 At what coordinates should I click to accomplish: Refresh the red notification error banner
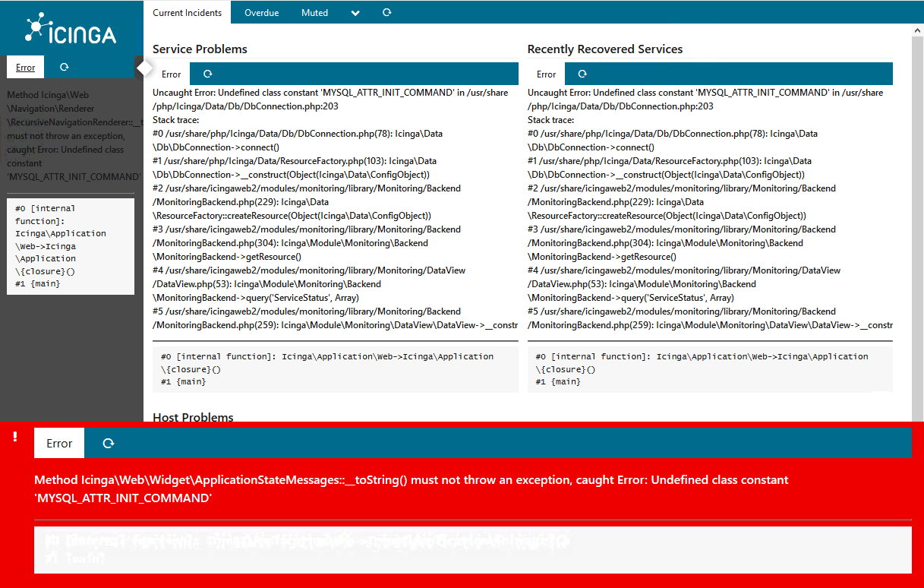pyautogui.click(x=109, y=443)
